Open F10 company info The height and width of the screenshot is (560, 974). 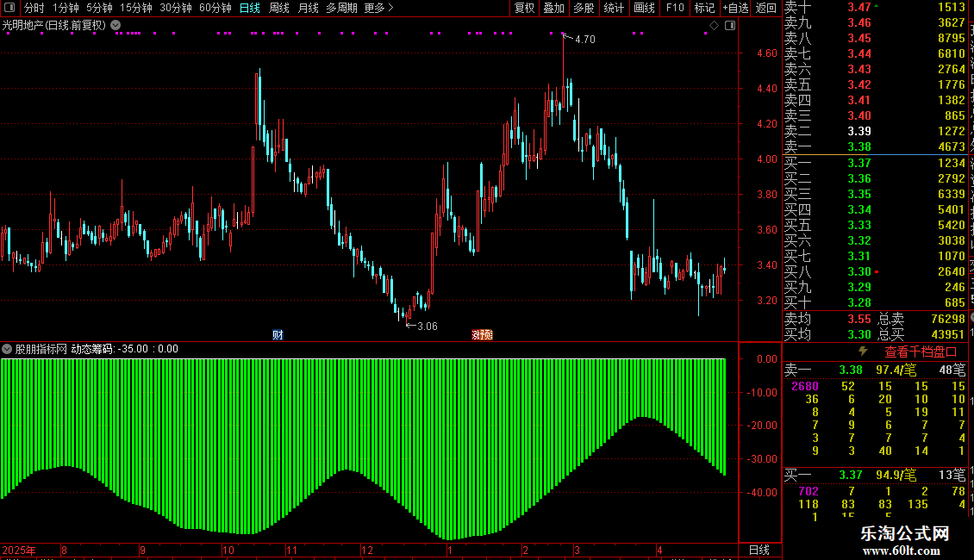click(675, 8)
